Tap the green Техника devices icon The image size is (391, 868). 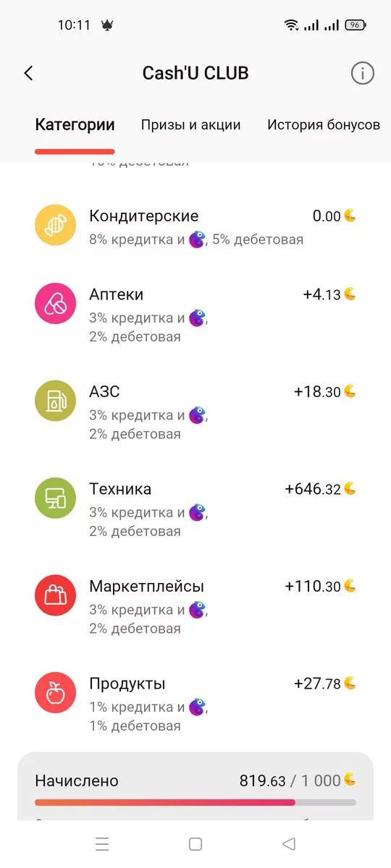click(56, 498)
